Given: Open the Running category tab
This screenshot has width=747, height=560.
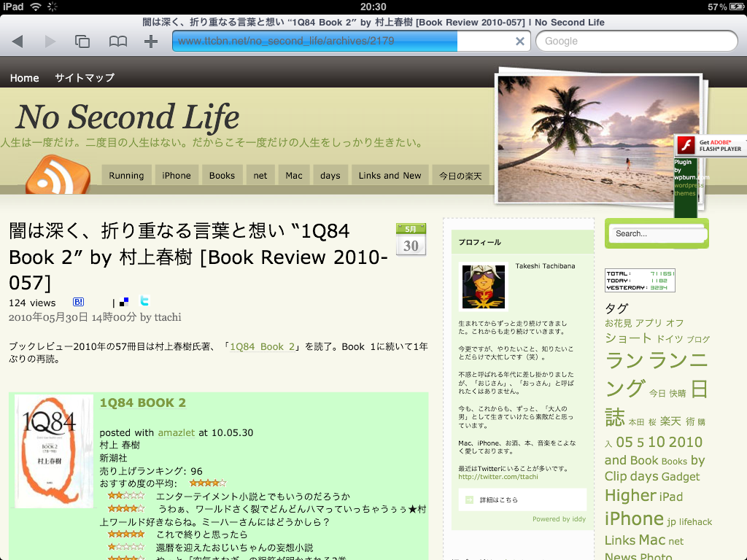Looking at the screenshot, I should pyautogui.click(x=126, y=176).
